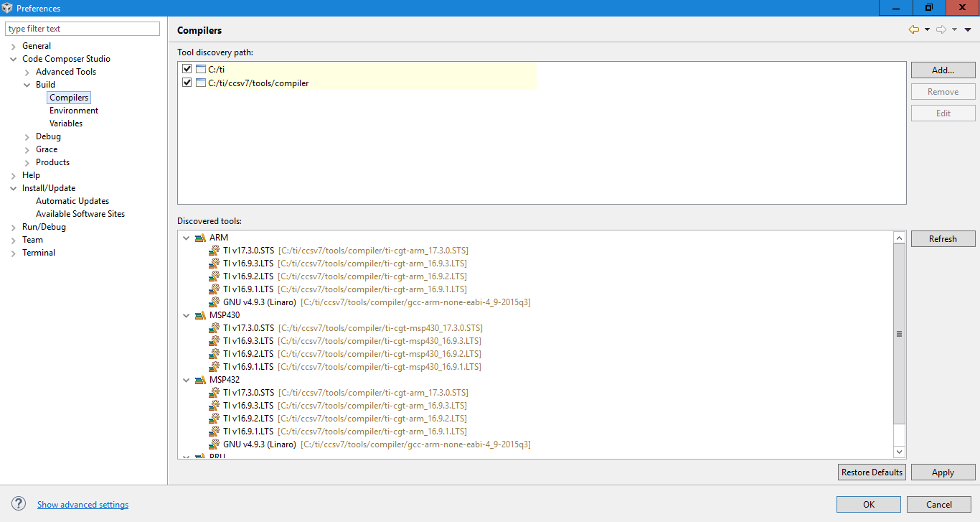Cancel the Preferences dialog
This screenshot has height=522, width=980.
tap(938, 504)
